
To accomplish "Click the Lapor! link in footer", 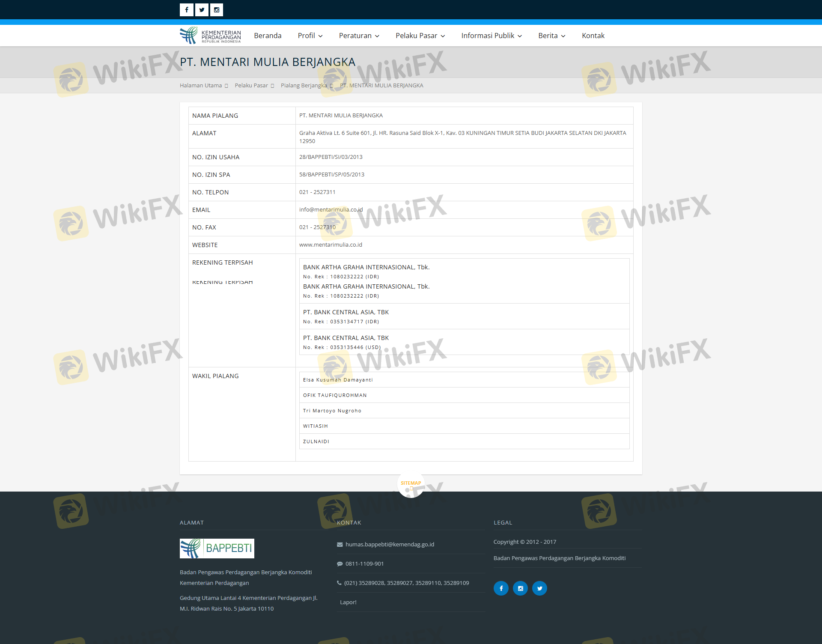I will [x=348, y=602].
